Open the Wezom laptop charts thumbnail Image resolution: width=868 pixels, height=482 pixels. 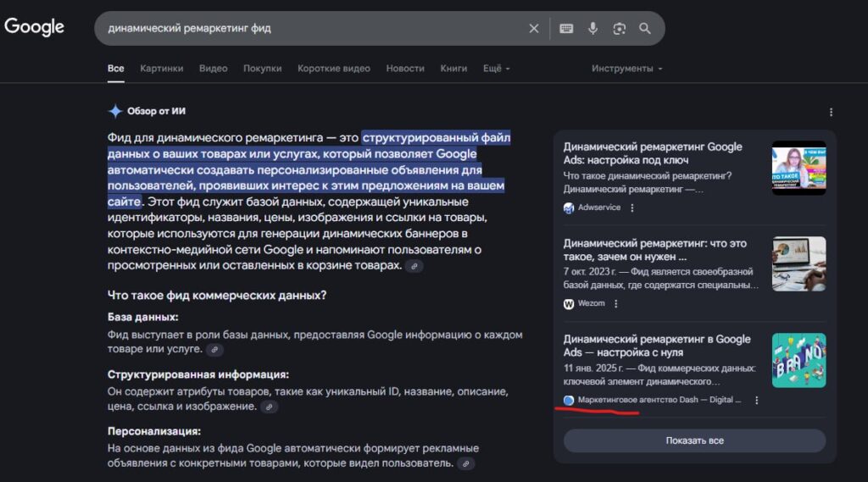coord(798,264)
